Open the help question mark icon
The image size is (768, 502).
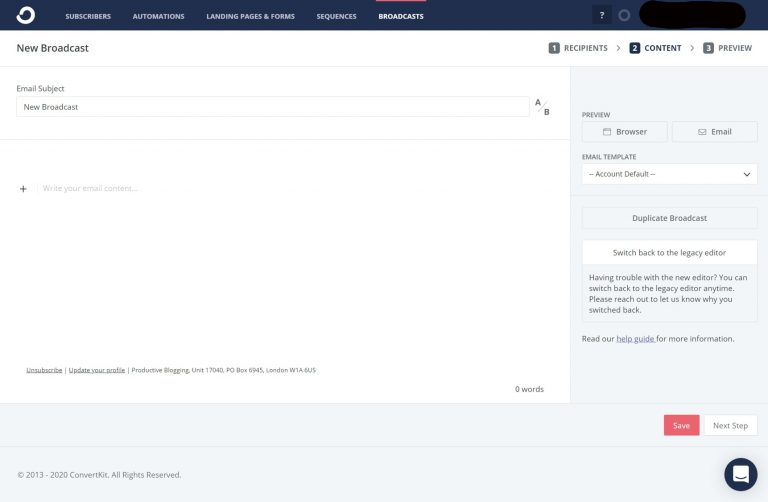pyautogui.click(x=601, y=15)
